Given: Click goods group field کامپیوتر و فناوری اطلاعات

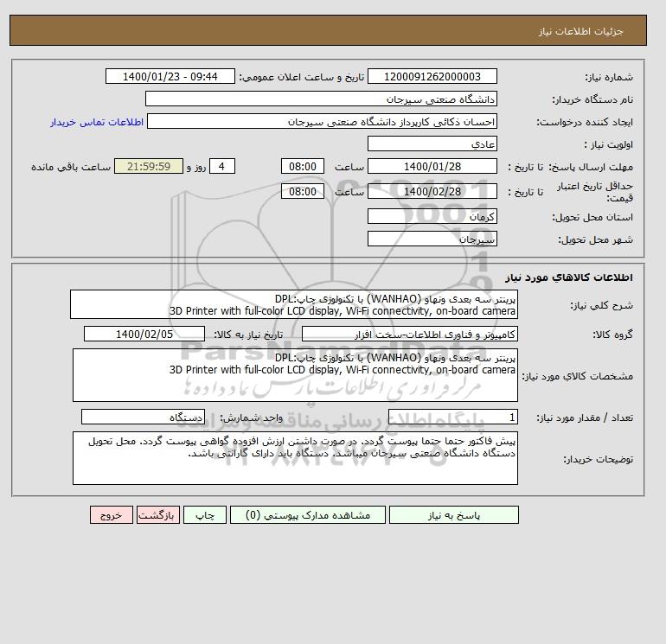Looking at the screenshot, I should point(410,334).
